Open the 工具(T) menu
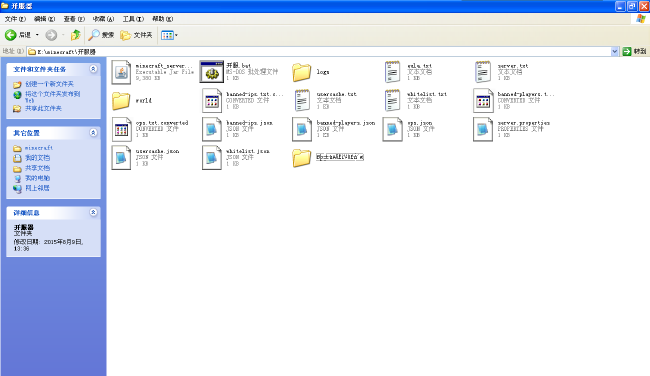The width and height of the screenshot is (650, 376). pos(133,19)
